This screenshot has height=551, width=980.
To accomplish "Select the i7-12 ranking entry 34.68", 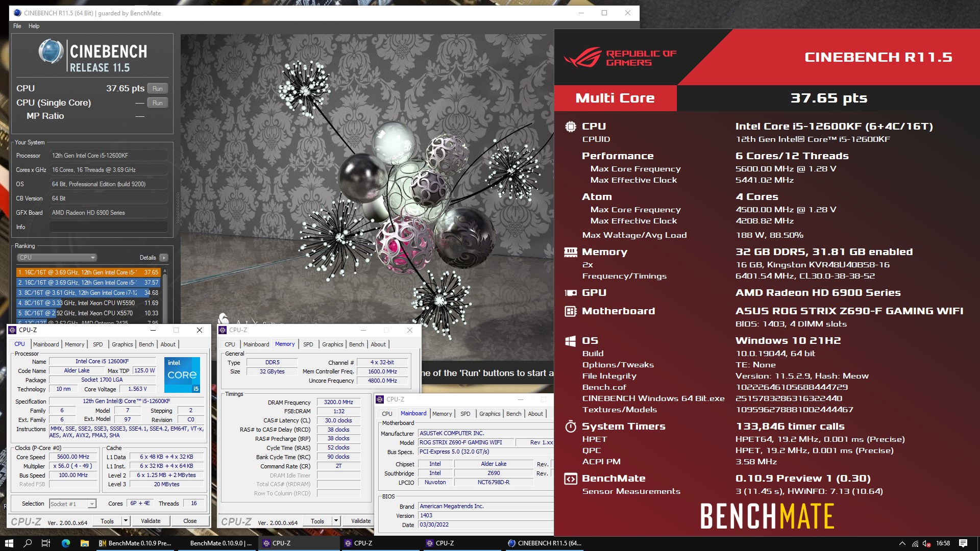I will pyautogui.click(x=88, y=293).
